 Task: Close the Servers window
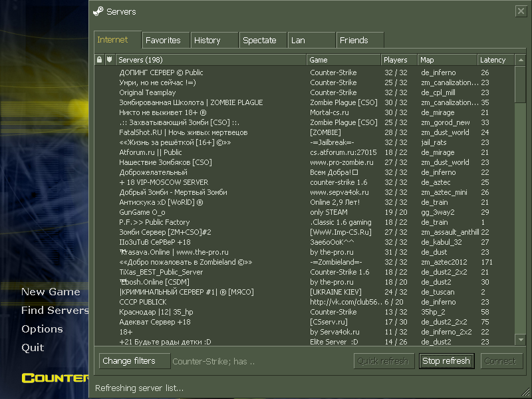[521, 11]
